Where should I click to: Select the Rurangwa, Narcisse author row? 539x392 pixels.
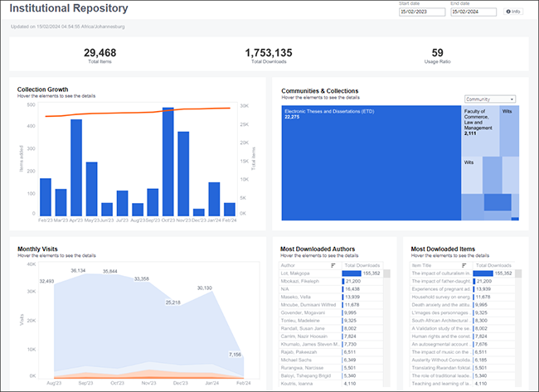pos(331,368)
